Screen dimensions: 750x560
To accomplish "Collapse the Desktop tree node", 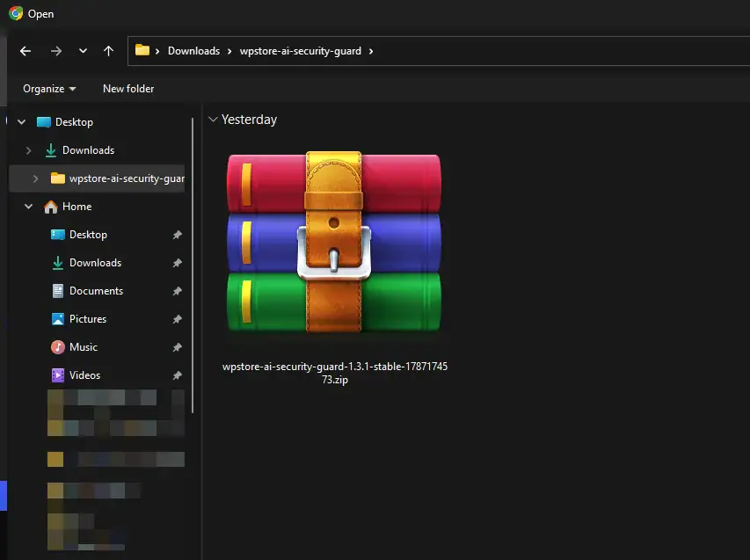I will tap(21, 122).
